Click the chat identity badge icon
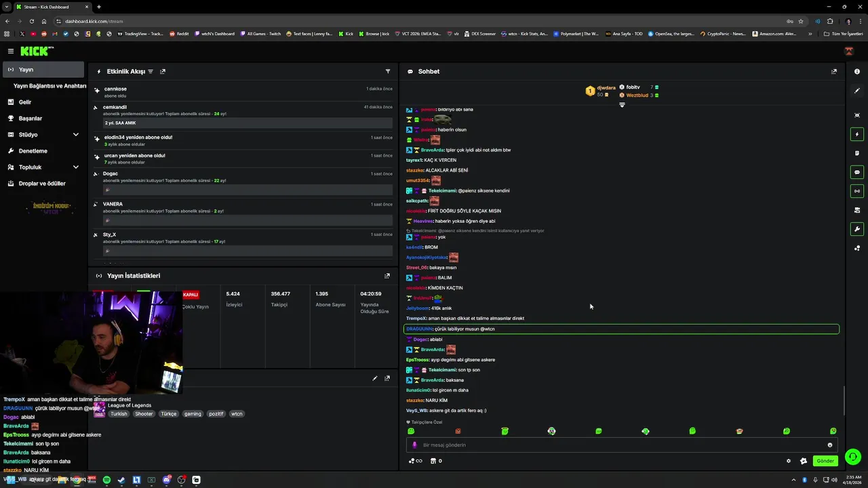This screenshot has height=488, width=868. click(x=804, y=461)
